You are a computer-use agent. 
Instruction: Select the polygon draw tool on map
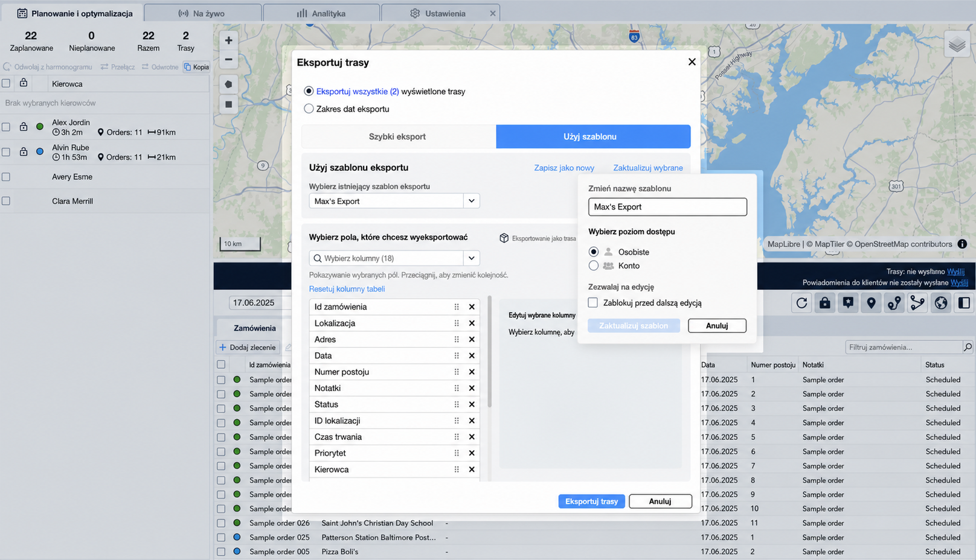[228, 84]
